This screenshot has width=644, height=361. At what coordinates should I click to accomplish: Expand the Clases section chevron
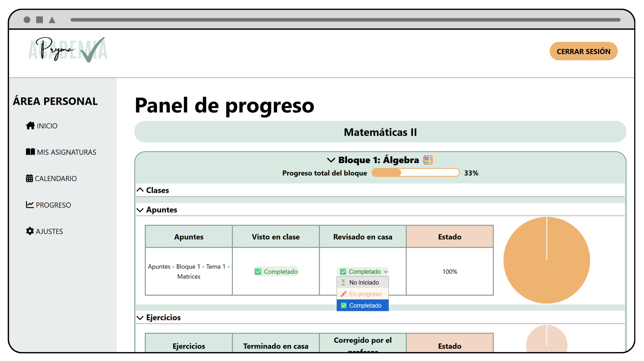[140, 190]
